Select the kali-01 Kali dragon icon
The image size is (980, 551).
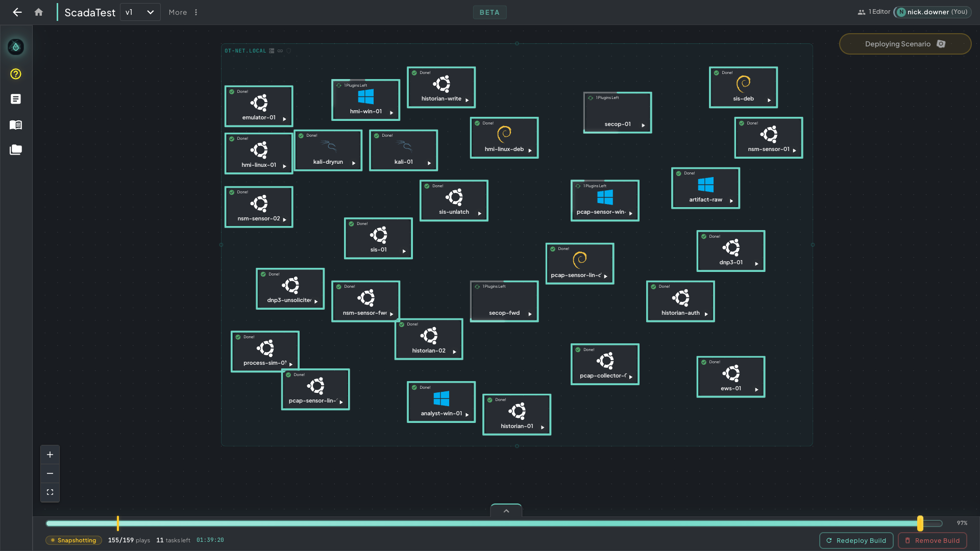[404, 146]
